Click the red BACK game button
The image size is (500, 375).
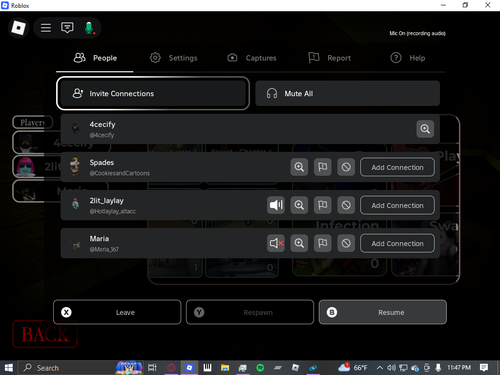[45, 334]
